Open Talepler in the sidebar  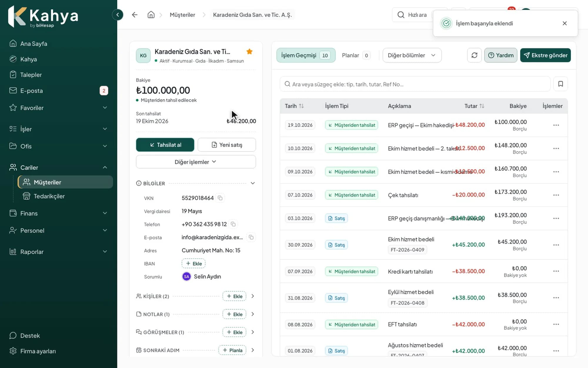tap(59, 75)
